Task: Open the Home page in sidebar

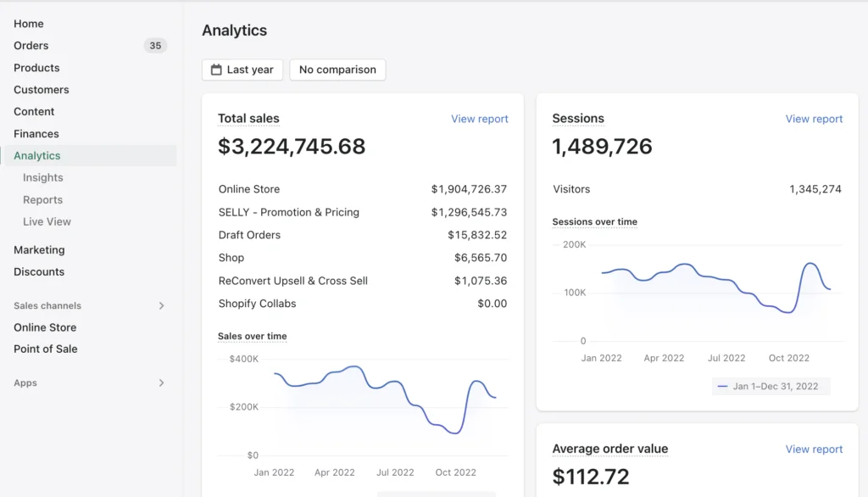Action: [29, 24]
